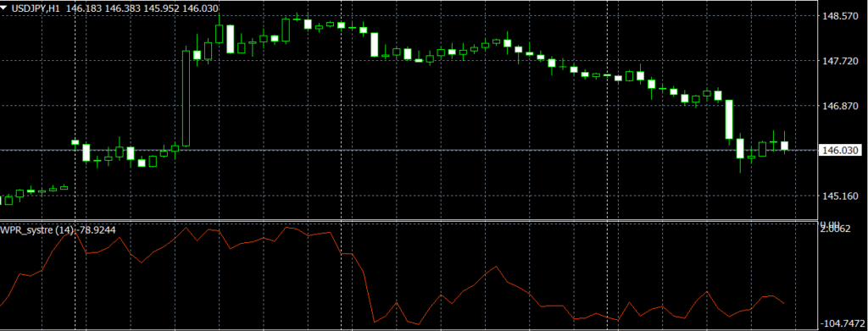Click the horizontal bid price line
868x331 pixels.
pyautogui.click(x=409, y=151)
